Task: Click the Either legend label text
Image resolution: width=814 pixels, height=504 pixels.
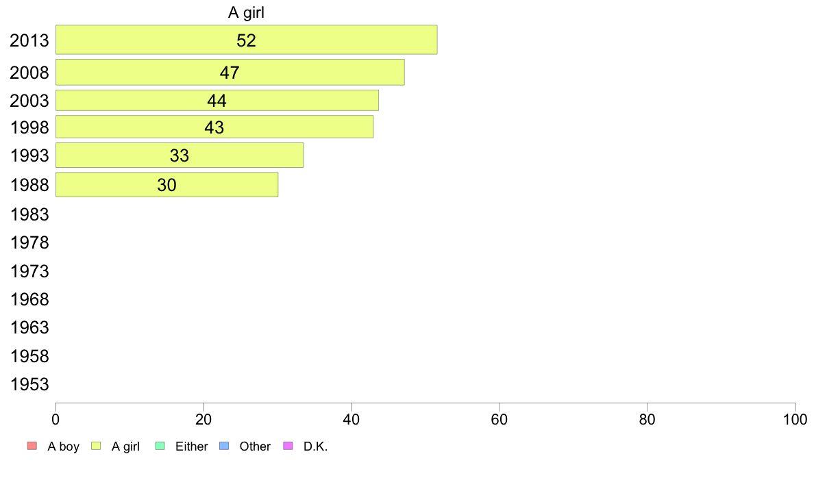Action: (x=192, y=446)
